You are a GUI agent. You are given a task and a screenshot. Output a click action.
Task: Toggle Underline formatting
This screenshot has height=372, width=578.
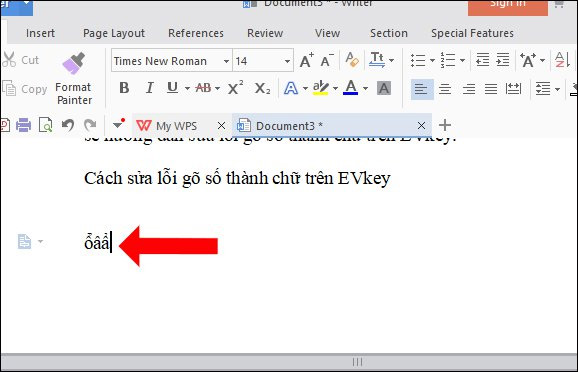pyautogui.click(x=172, y=88)
